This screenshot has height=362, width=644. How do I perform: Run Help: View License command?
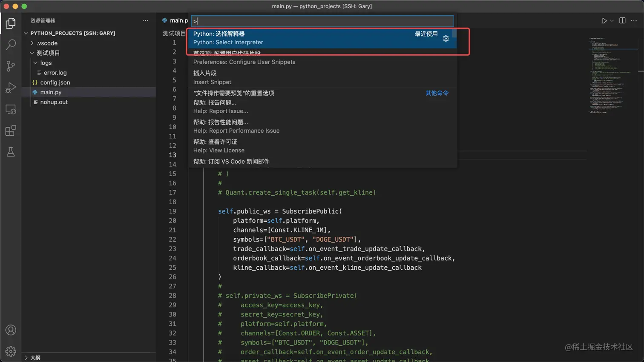[322, 146]
